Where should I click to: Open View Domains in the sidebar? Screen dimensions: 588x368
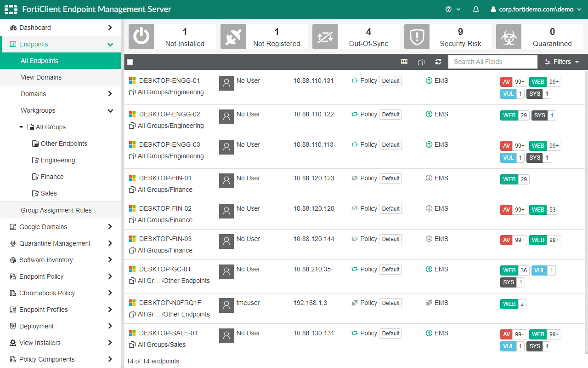[61, 77]
